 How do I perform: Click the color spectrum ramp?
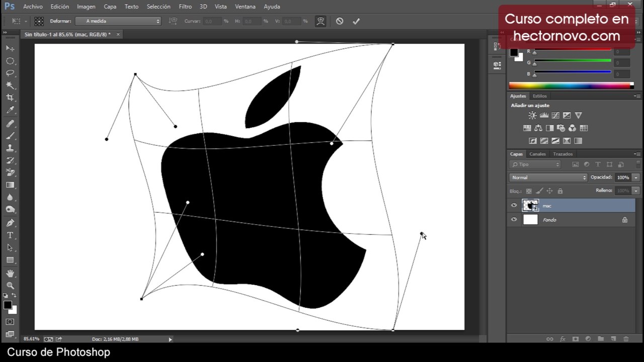(x=571, y=85)
